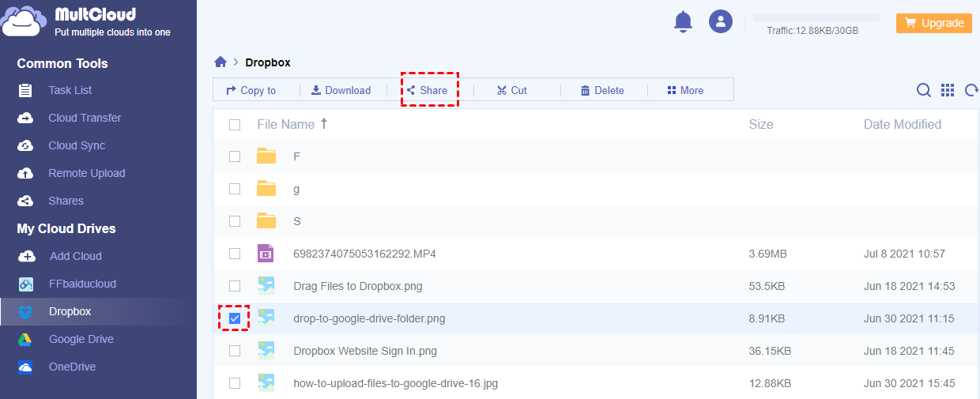Click Copy to in the toolbar

tap(251, 90)
